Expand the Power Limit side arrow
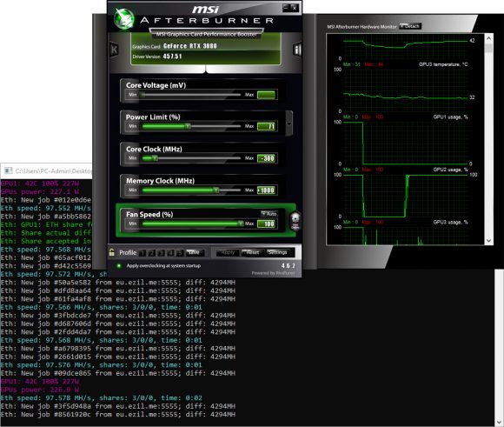The image size is (504, 427). 288,123
